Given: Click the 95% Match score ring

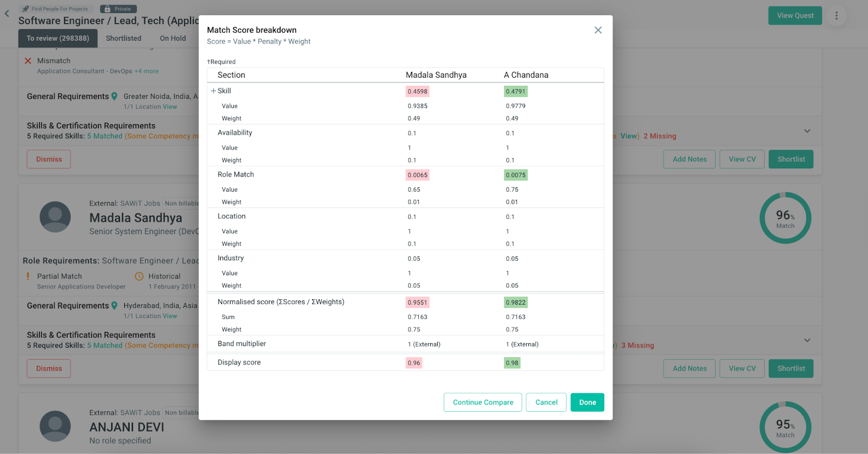Looking at the screenshot, I should pyautogui.click(x=784, y=427).
